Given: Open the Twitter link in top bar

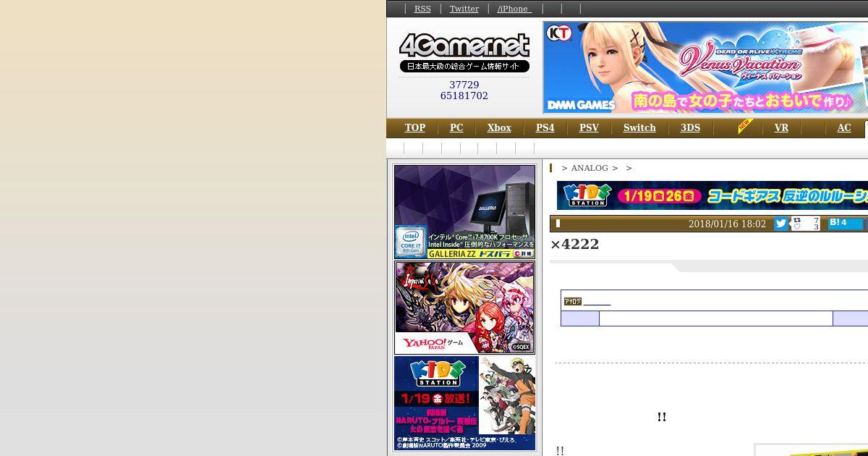Looking at the screenshot, I should pyautogui.click(x=464, y=9).
